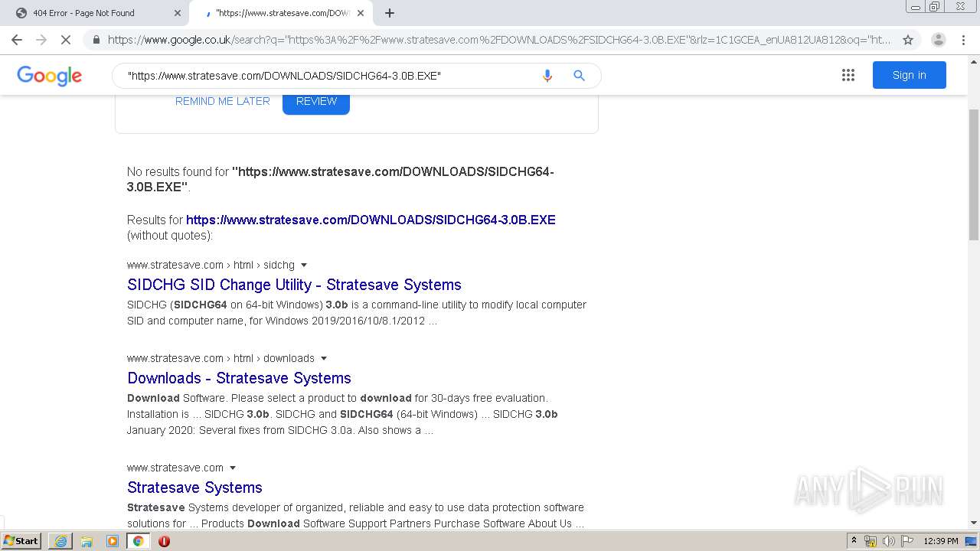Choose REMIND ME LATER
The height and width of the screenshot is (551, 980).
click(x=223, y=101)
